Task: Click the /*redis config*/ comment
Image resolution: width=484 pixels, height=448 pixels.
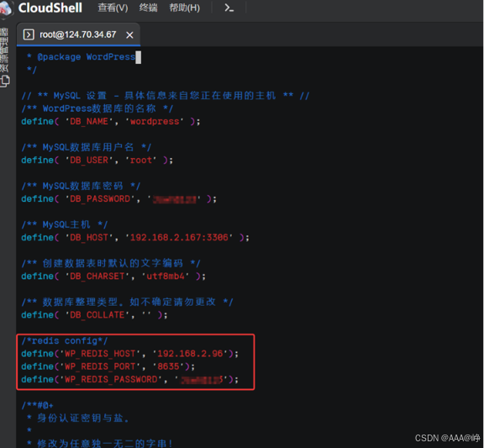Action: (65, 341)
